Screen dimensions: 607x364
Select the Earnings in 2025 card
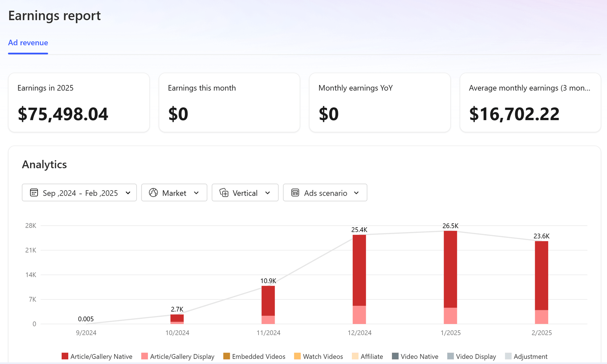[79, 102]
